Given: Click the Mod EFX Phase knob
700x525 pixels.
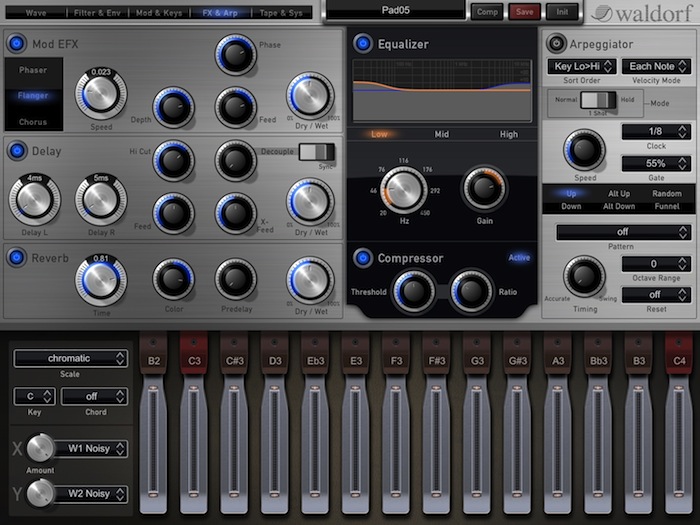Looking at the screenshot, I should pos(235,55).
